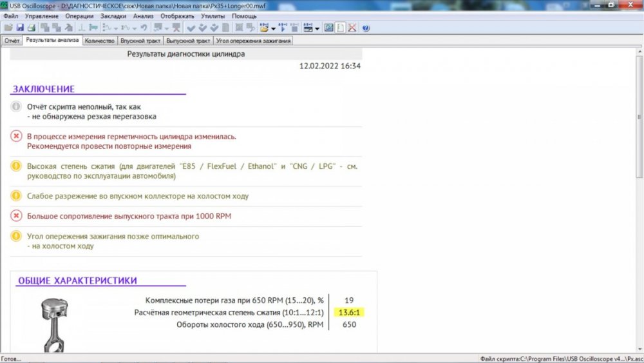The height and width of the screenshot is (363, 644).
Task: Open the Отображать menu
Action: [177, 16]
